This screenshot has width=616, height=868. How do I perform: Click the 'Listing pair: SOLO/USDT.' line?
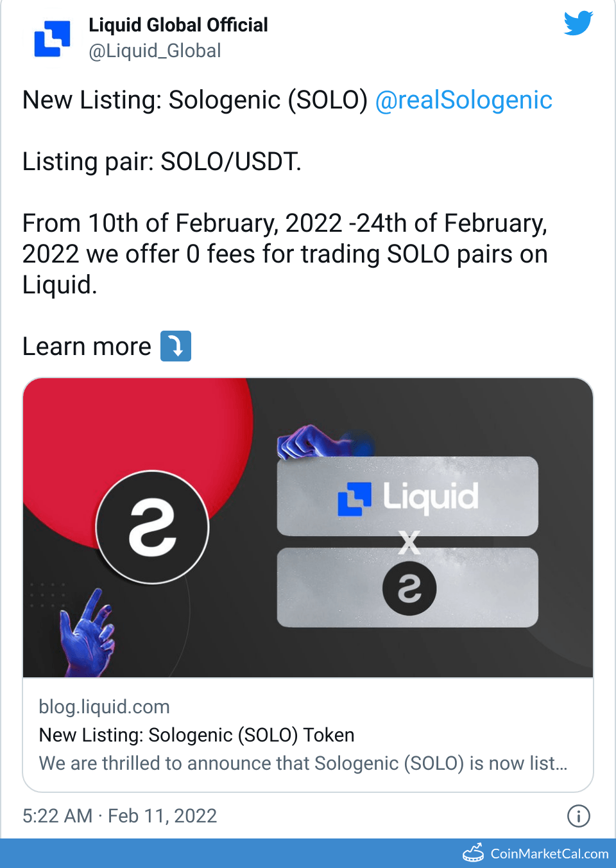point(162,162)
